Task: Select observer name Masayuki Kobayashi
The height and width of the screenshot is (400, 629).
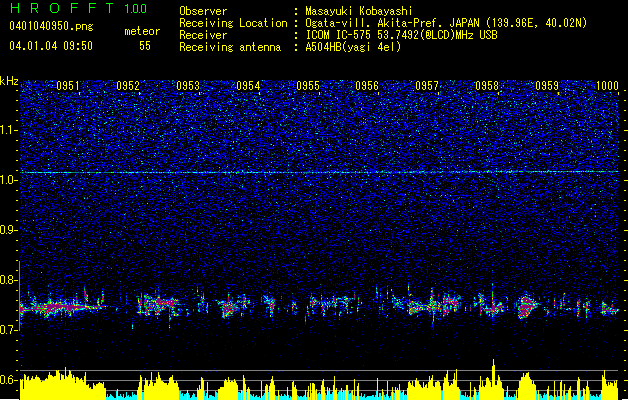Action: pos(359,11)
